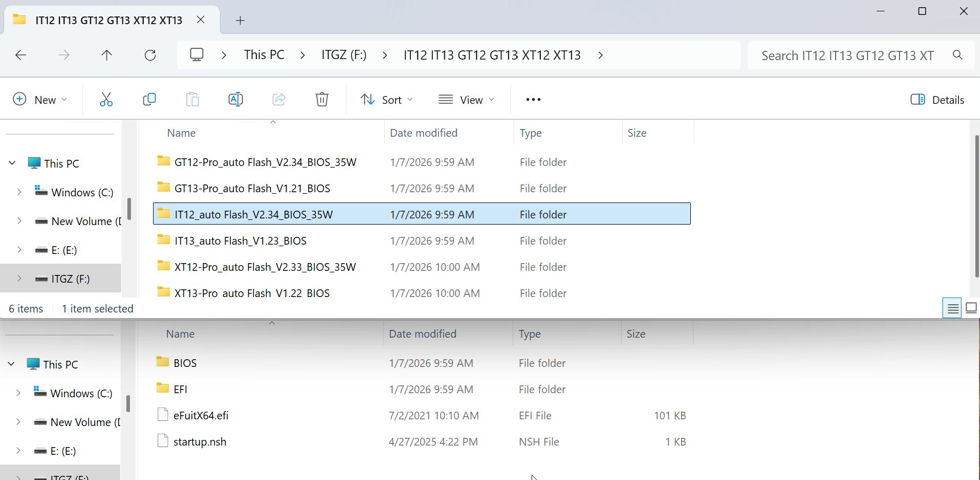Toggle the Details pane
This screenshot has height=480, width=980.
click(937, 100)
